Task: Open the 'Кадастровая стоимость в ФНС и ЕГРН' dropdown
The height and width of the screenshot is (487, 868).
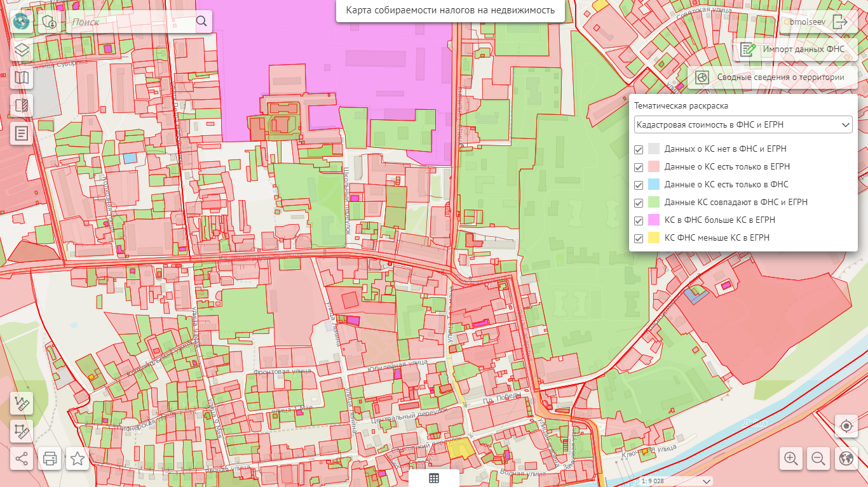Action: 743,125
